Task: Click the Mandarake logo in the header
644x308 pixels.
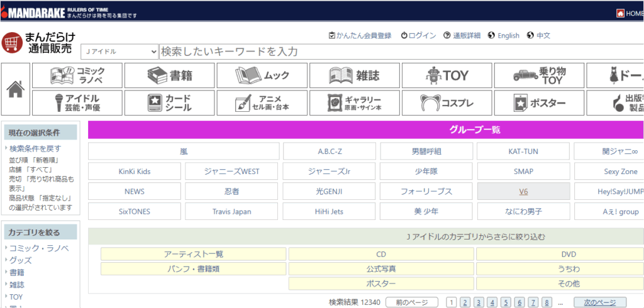Action: (33, 13)
